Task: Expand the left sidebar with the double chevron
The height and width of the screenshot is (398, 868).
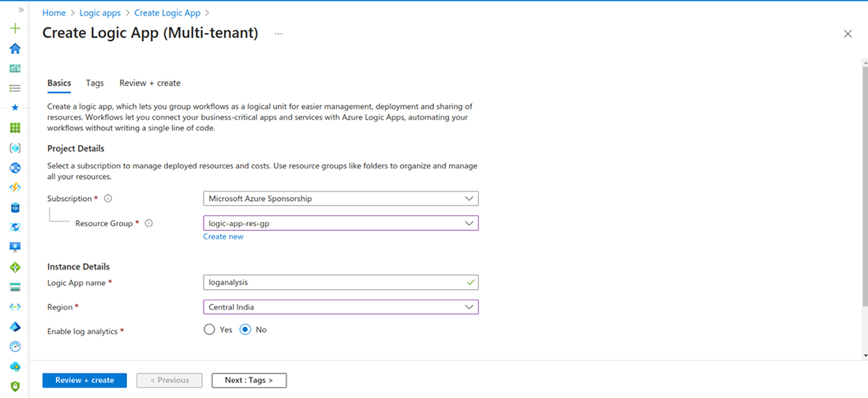Action: click(21, 10)
